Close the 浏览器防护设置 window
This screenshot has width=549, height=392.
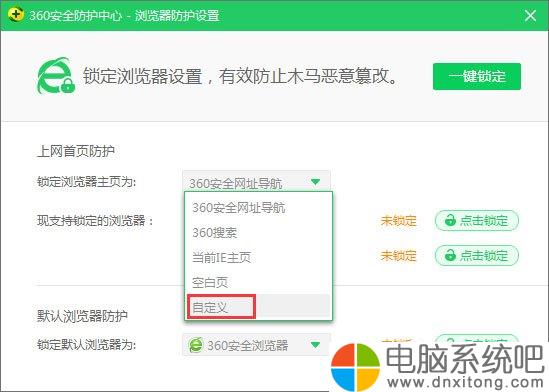tap(530, 15)
